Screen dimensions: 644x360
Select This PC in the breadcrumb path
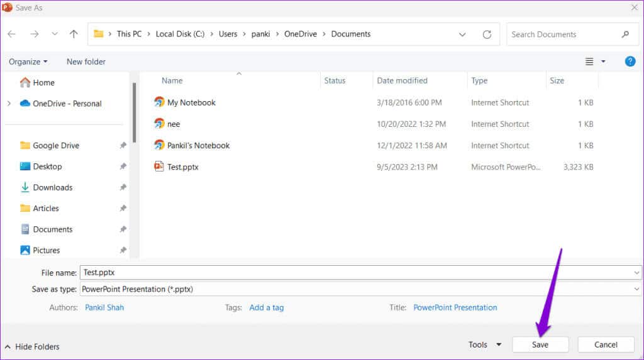coord(129,34)
